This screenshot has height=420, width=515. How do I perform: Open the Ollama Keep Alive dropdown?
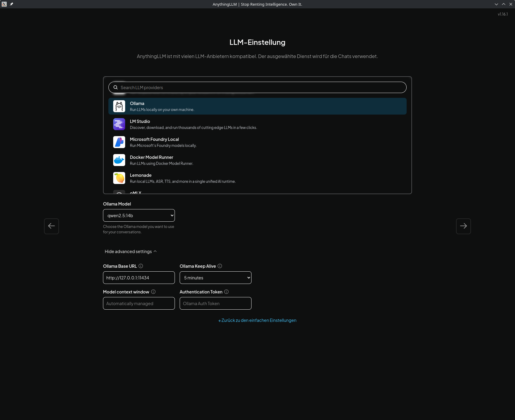216,278
